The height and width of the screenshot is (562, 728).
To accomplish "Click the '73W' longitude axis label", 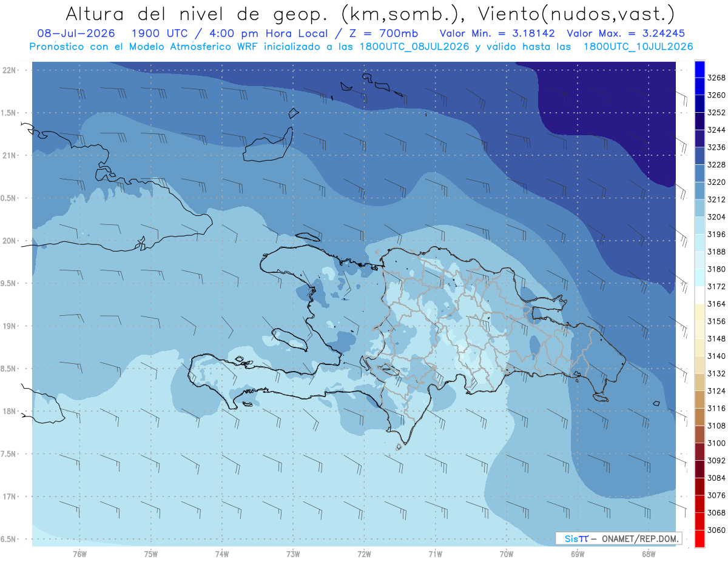I will pyautogui.click(x=293, y=554).
